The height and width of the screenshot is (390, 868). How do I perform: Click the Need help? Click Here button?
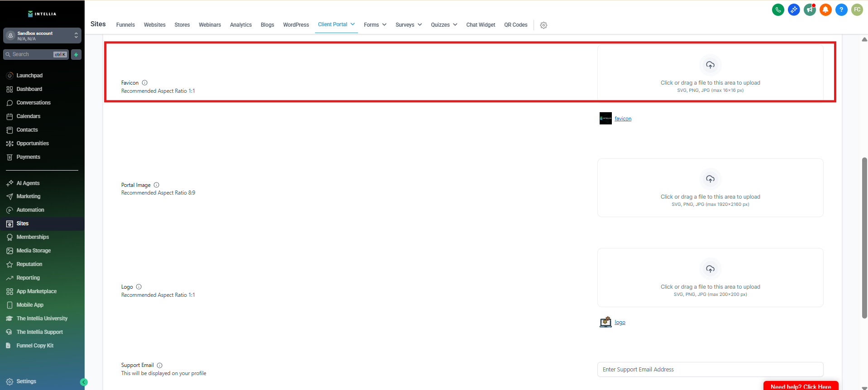tap(801, 386)
